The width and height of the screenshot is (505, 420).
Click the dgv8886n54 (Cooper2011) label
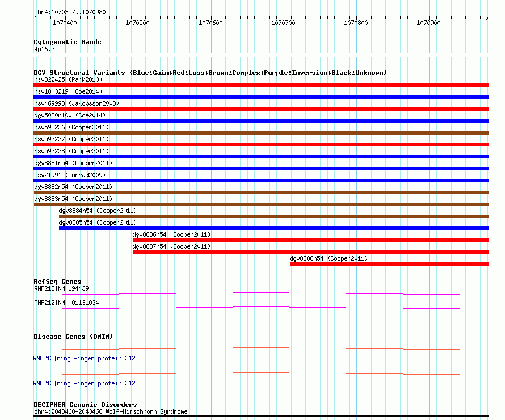171,234
